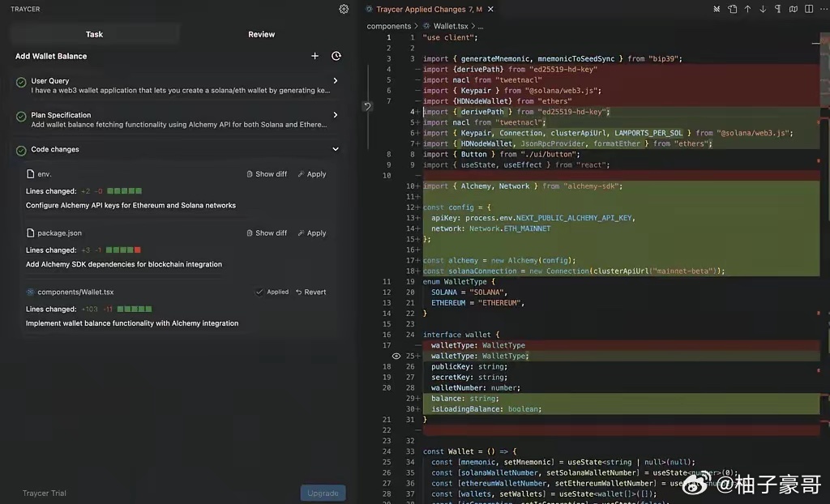The height and width of the screenshot is (504, 830).
Task: Collapse the Code changes section
Action: point(335,149)
